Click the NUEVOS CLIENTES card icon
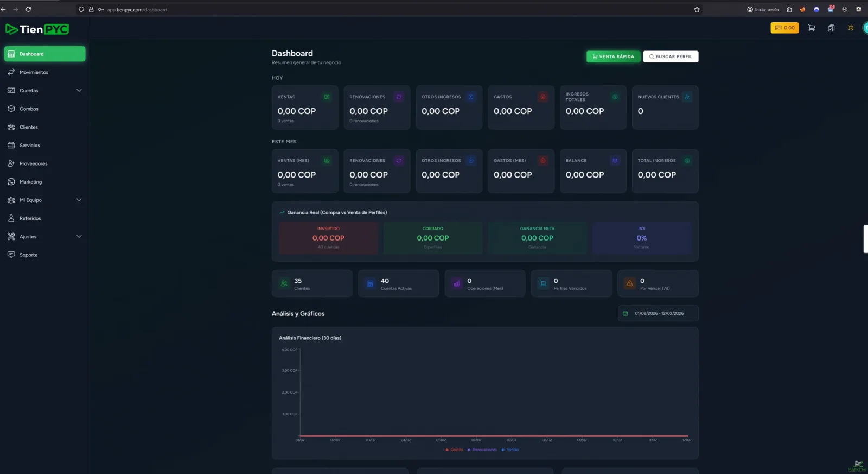The height and width of the screenshot is (474, 868). [687, 97]
